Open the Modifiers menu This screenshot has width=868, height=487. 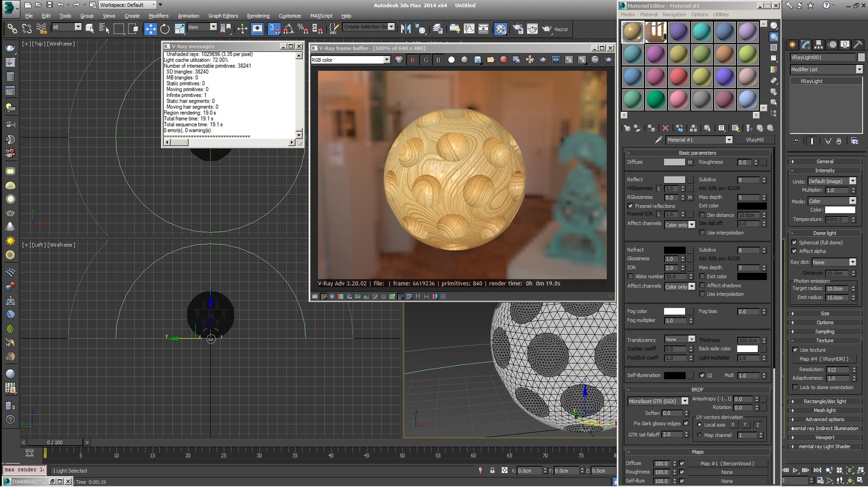pos(159,16)
